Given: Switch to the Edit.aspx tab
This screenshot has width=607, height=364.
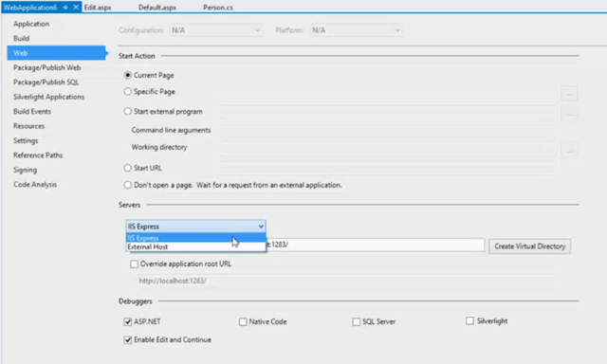Looking at the screenshot, I should coord(98,8).
